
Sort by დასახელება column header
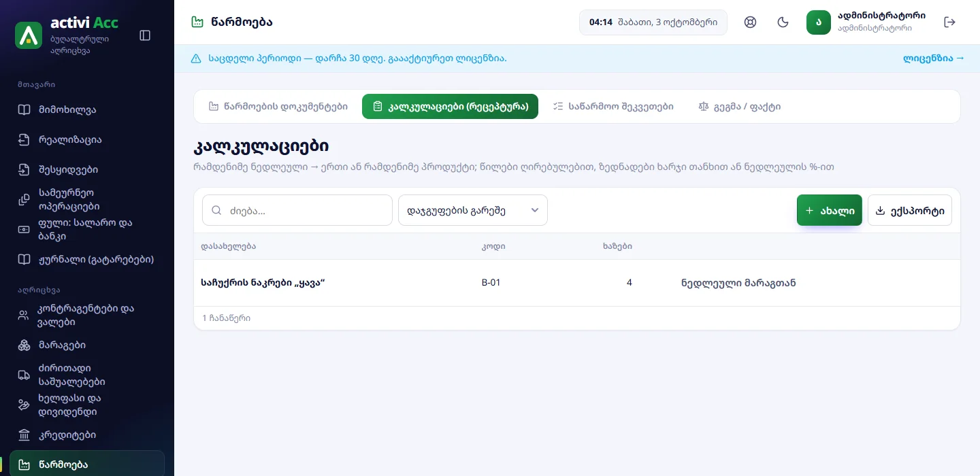[229, 246]
